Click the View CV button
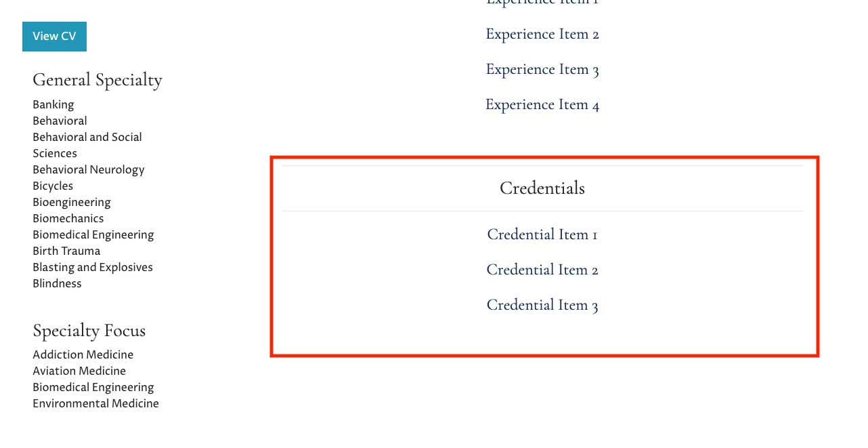Screen dimensions: 868x448 54,37
